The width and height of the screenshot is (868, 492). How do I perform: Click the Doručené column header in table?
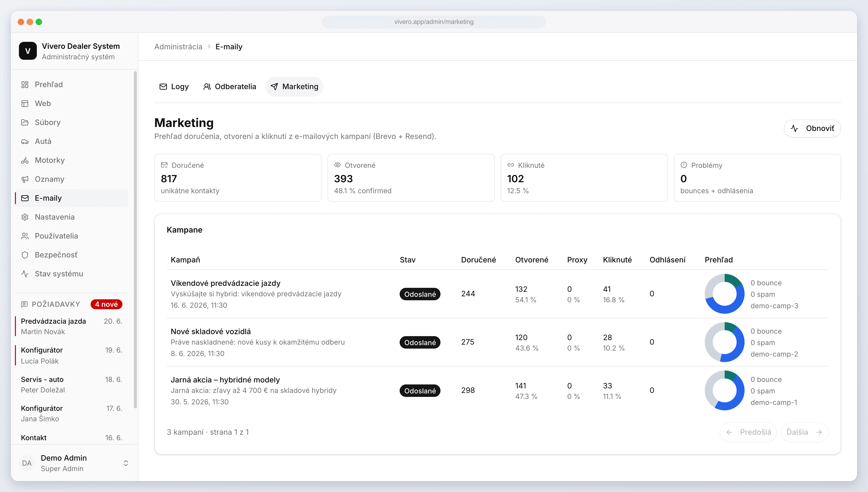click(478, 259)
